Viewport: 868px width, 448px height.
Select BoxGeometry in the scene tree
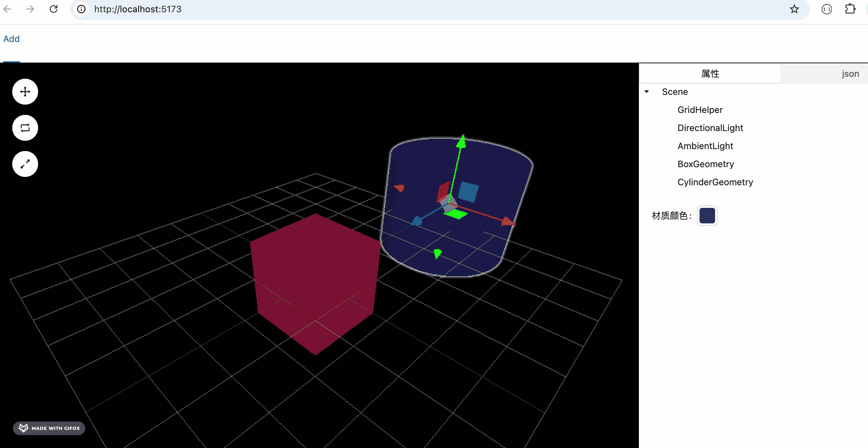tap(706, 164)
